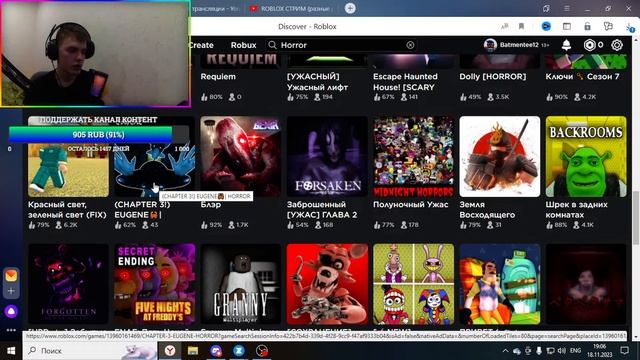The height and width of the screenshot is (360, 640).
Task: Click the search magnifier icon
Action: (272, 45)
